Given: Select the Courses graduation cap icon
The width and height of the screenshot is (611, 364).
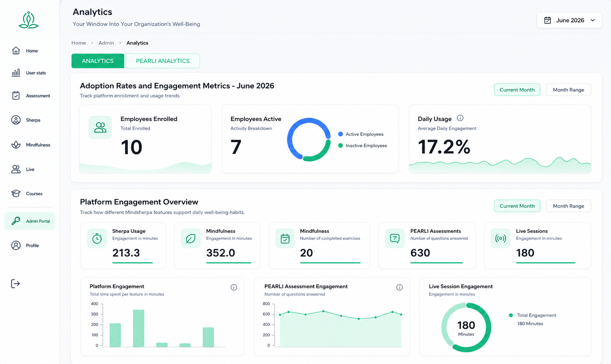Looking at the screenshot, I should [16, 194].
